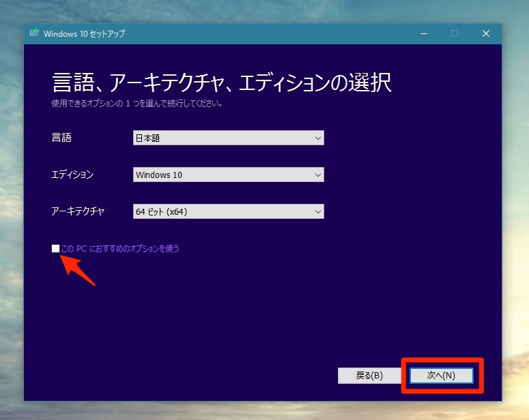The image size is (529, 420).
Task: Click the エディション label
Action: tap(72, 175)
